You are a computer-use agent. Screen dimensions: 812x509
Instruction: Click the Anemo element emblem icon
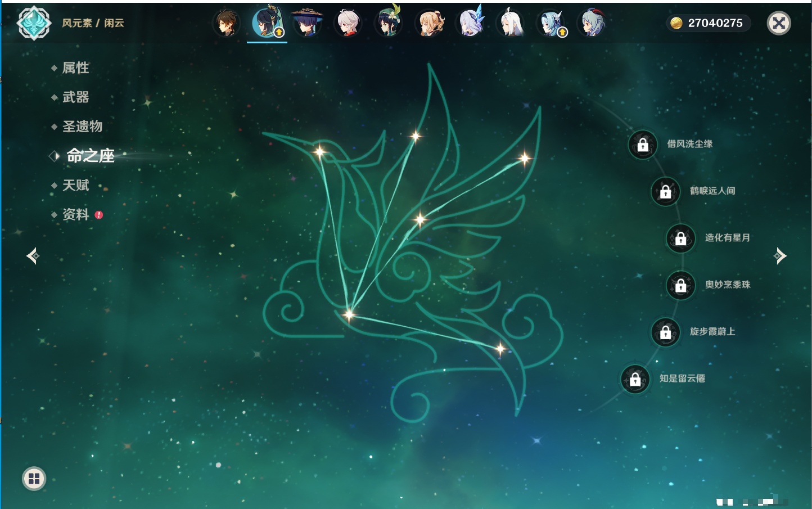coord(34,23)
